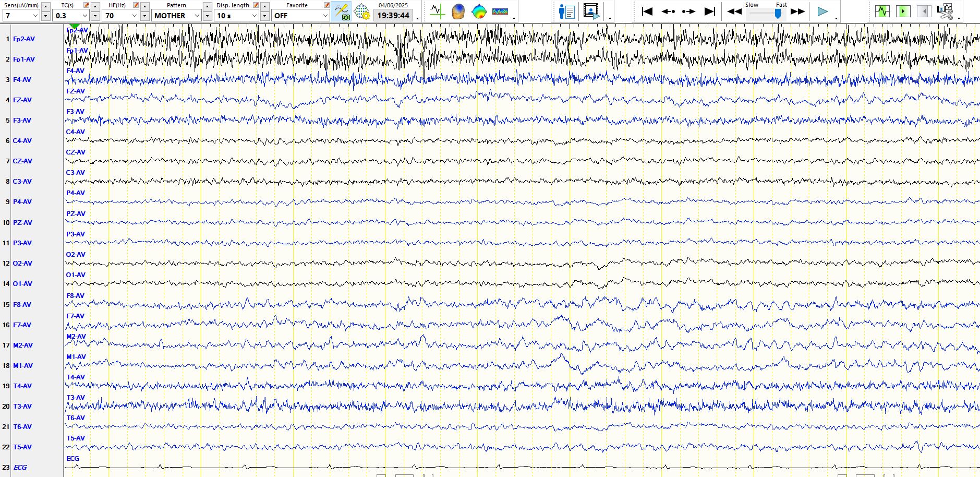Expand the options arrow after the time display
980x477 pixels.
(418, 18)
